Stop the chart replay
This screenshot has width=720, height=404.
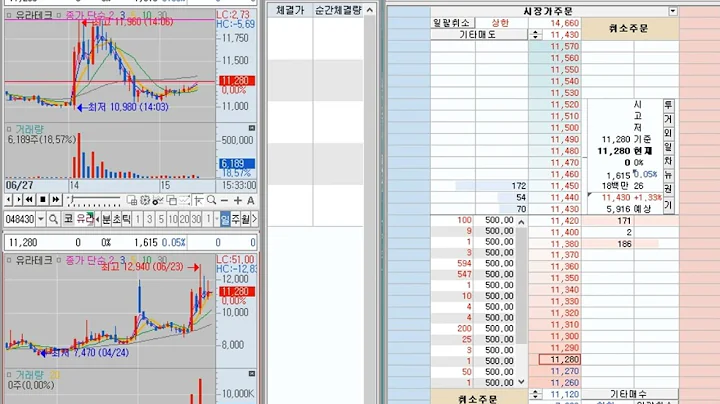43,200
